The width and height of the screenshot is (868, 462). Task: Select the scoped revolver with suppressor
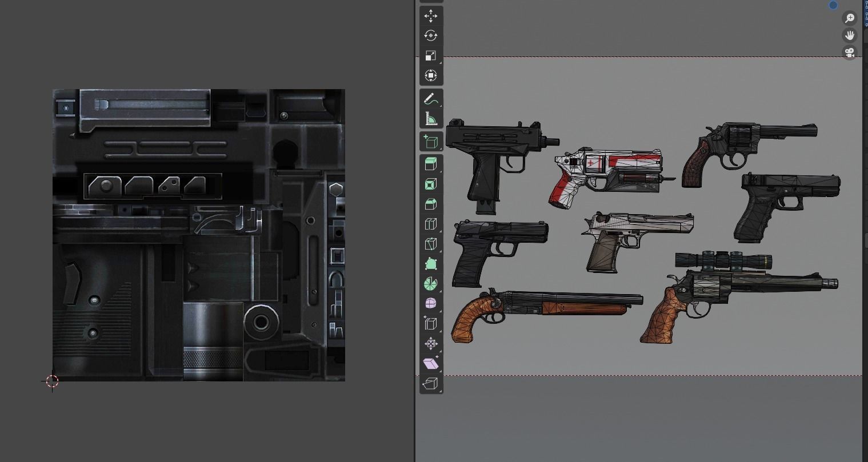(x=738, y=297)
